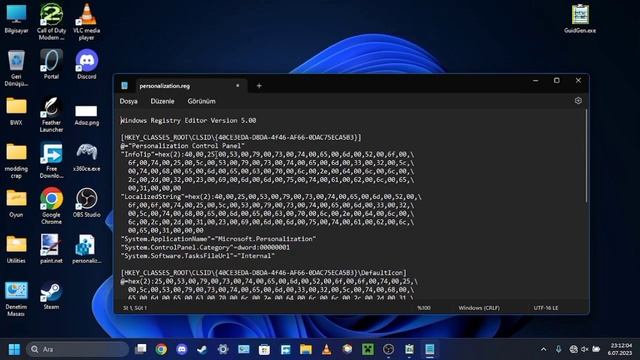Open Task View from taskbar

tap(141, 349)
